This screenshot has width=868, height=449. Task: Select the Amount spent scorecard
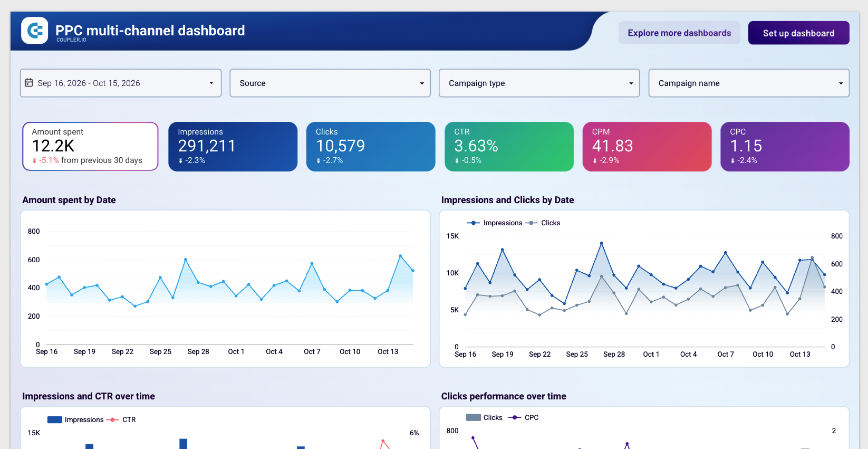tap(90, 147)
